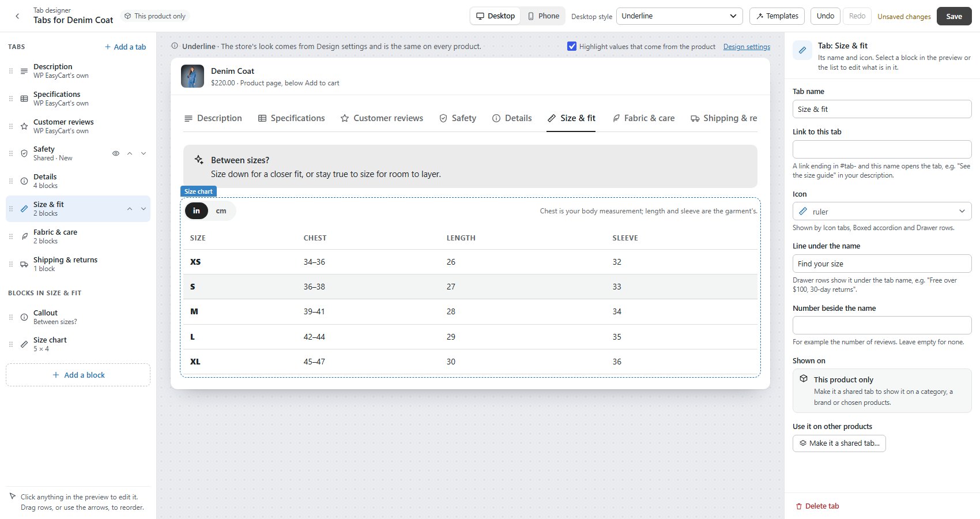Image resolution: width=980 pixels, height=519 pixels.
Task: Click drag handle of Fabric & care row
Action: (11, 236)
